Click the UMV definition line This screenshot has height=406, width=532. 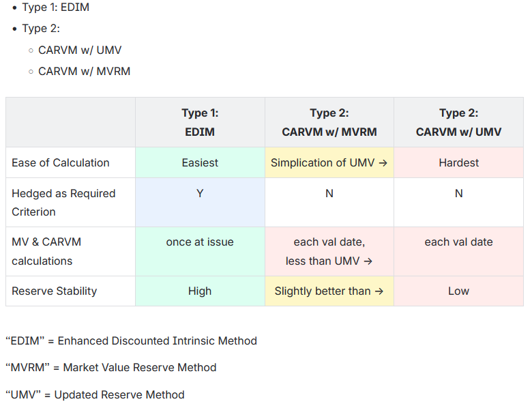[x=95, y=395]
